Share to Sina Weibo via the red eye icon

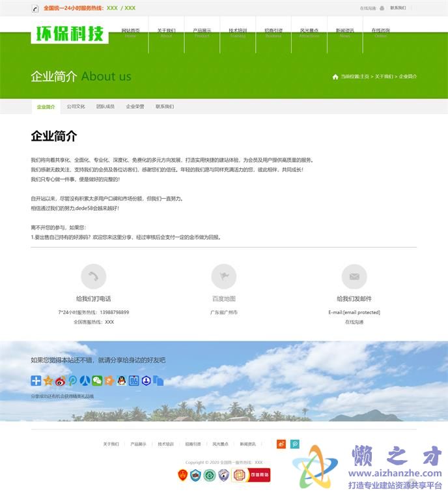click(61, 381)
